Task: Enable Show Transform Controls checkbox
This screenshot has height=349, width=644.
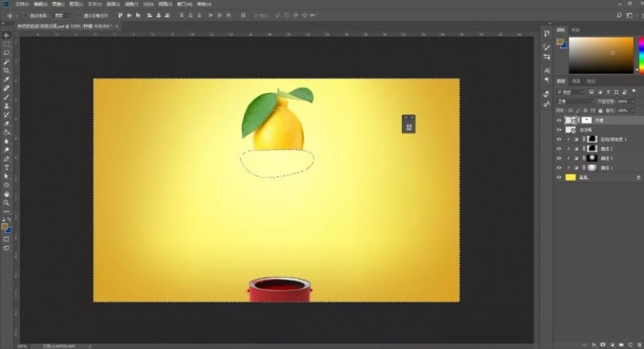Action: coord(79,16)
